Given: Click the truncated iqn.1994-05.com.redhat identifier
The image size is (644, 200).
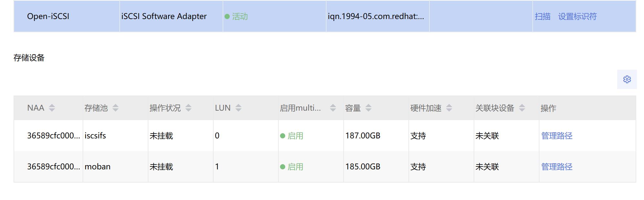Looking at the screenshot, I should point(376,16).
